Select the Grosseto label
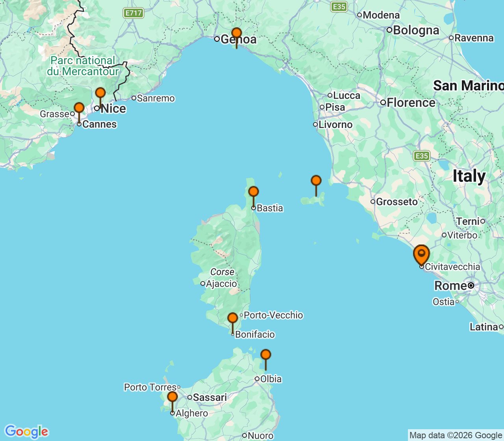Screen dimensions: 504x441 pos(397,202)
